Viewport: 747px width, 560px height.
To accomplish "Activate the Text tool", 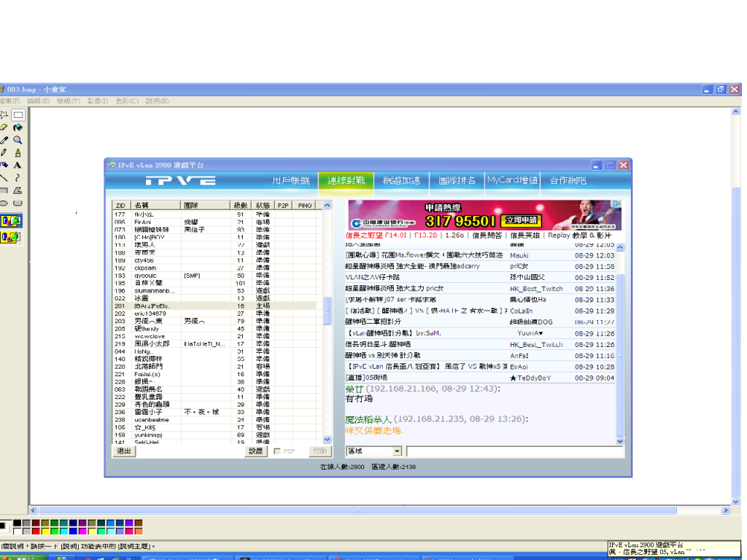I will click(x=18, y=166).
